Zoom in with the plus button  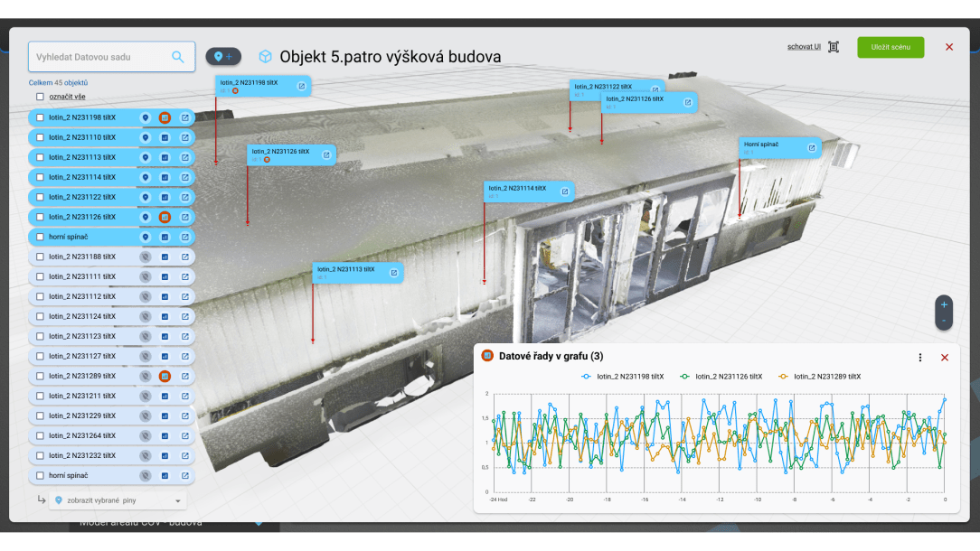(x=944, y=304)
